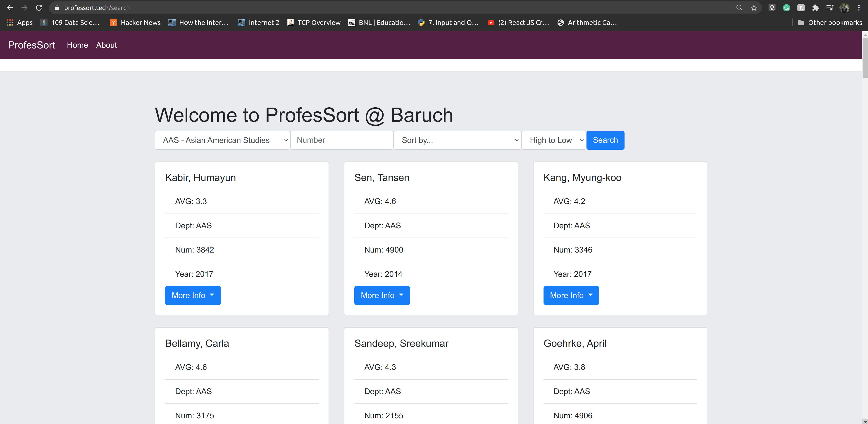Open the About nav link

[x=107, y=45]
